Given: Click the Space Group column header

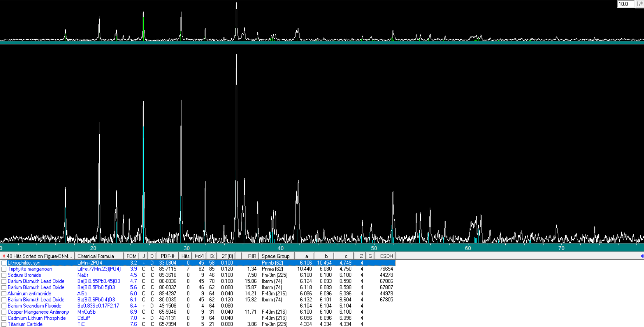Looking at the screenshot, I should tap(276, 256).
